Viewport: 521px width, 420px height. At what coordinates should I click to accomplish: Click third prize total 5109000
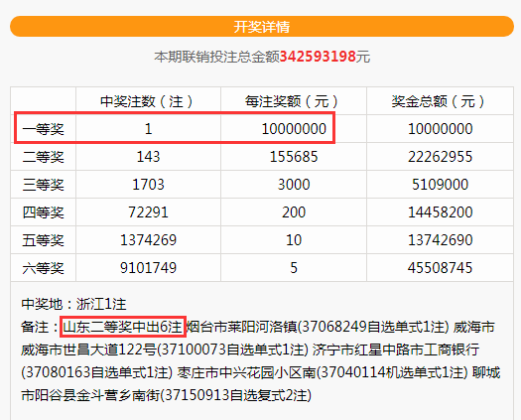(440, 185)
